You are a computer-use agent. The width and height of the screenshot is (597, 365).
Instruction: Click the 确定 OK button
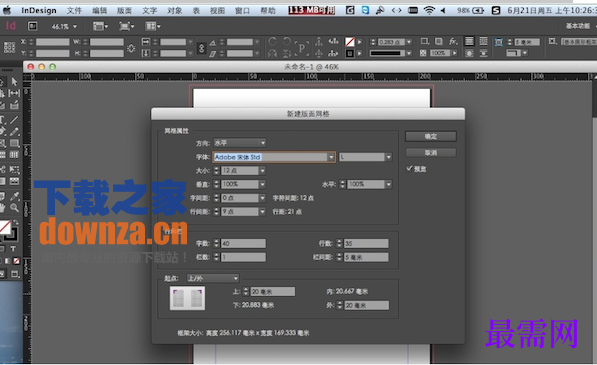click(x=431, y=136)
